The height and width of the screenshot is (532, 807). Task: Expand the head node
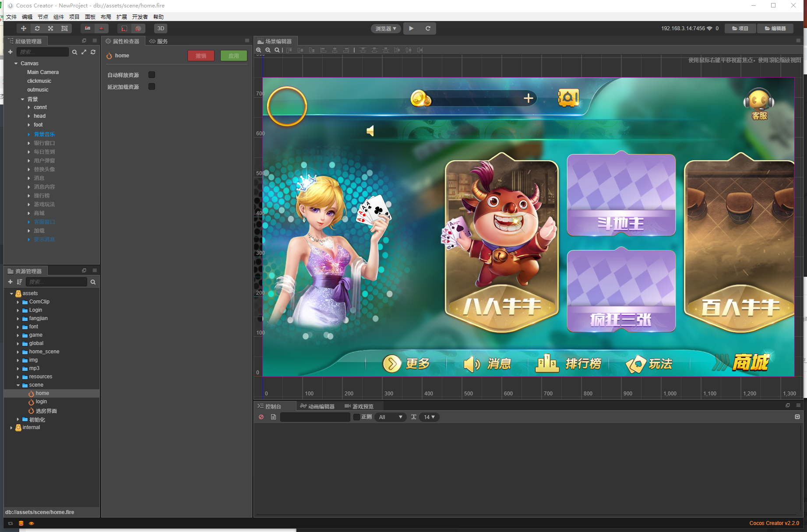pos(29,116)
